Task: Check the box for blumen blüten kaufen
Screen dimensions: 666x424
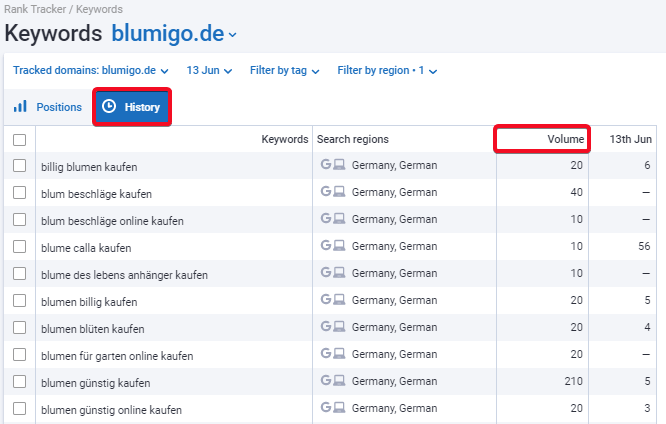Action: [19, 328]
